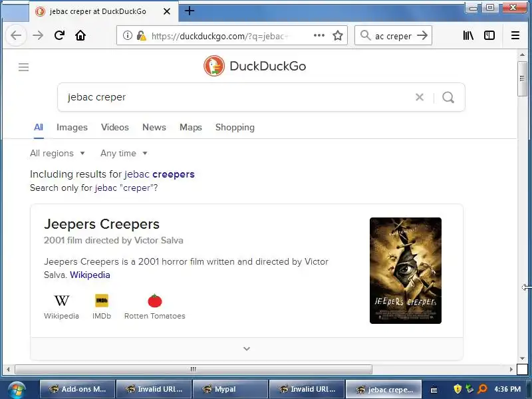Click the orange magnifier tray icon
Image resolution: width=532 pixels, height=399 pixels.
[482, 389]
